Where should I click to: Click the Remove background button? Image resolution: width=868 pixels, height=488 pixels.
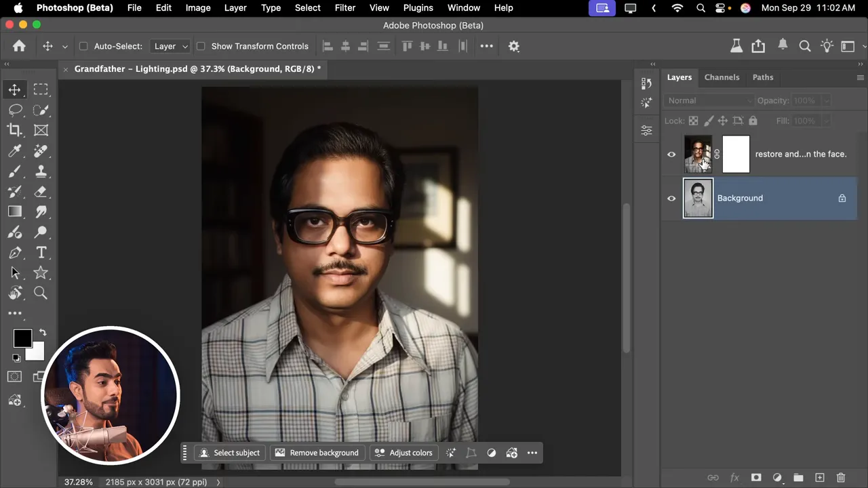[317, 453]
